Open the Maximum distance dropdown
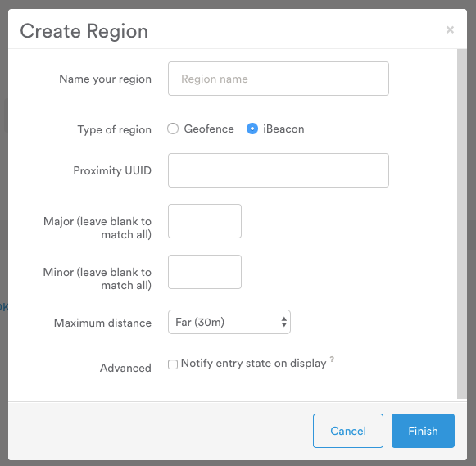476x466 pixels. click(x=229, y=322)
